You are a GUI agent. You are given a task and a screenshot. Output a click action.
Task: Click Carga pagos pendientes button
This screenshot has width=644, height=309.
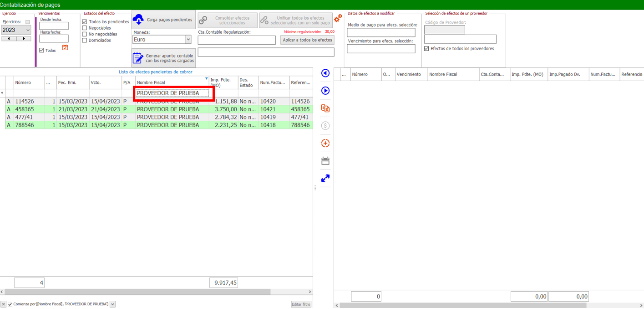tap(164, 20)
